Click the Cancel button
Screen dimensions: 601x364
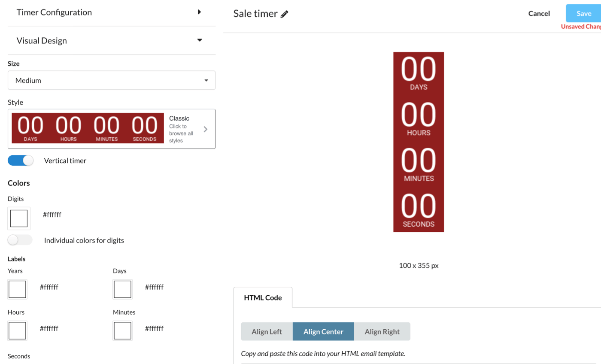pos(539,13)
